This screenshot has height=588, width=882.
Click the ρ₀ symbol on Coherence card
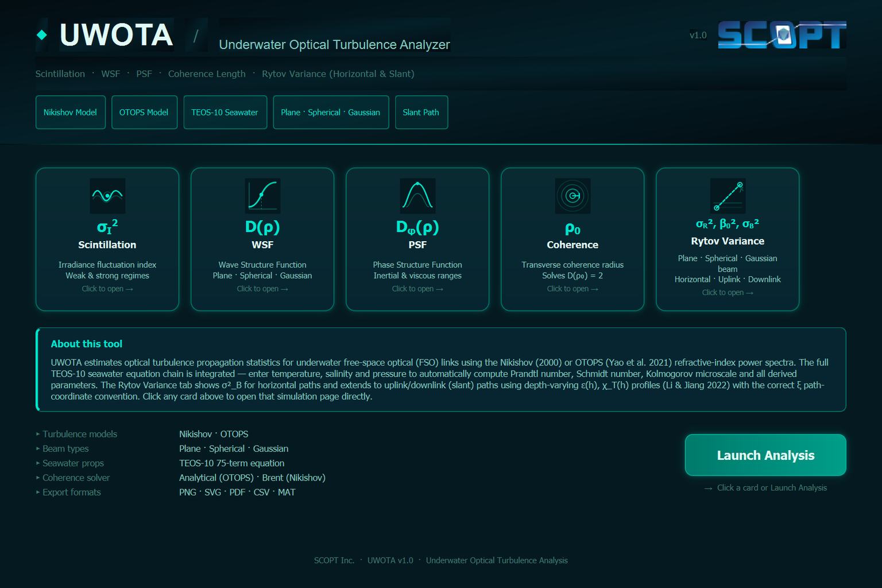[x=572, y=229]
